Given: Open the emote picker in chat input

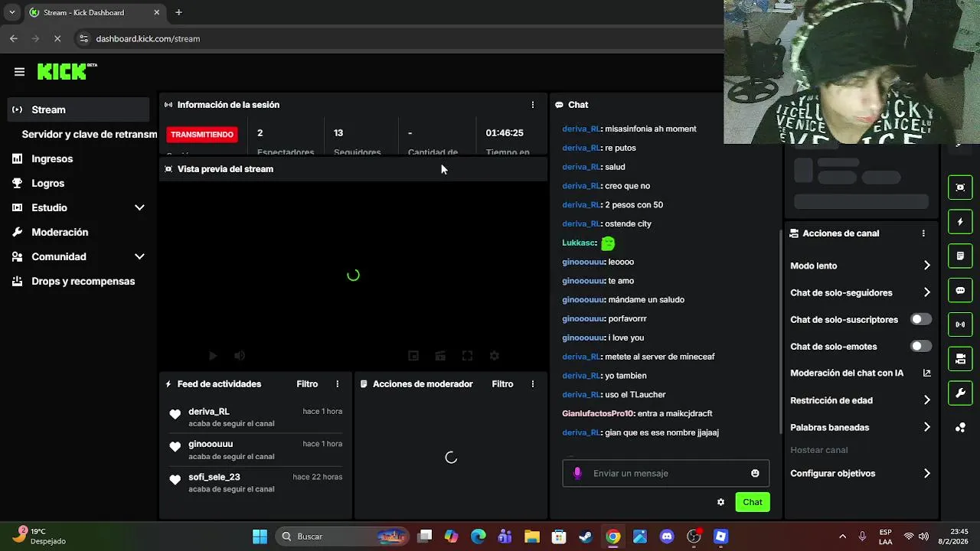Looking at the screenshot, I should pos(755,473).
